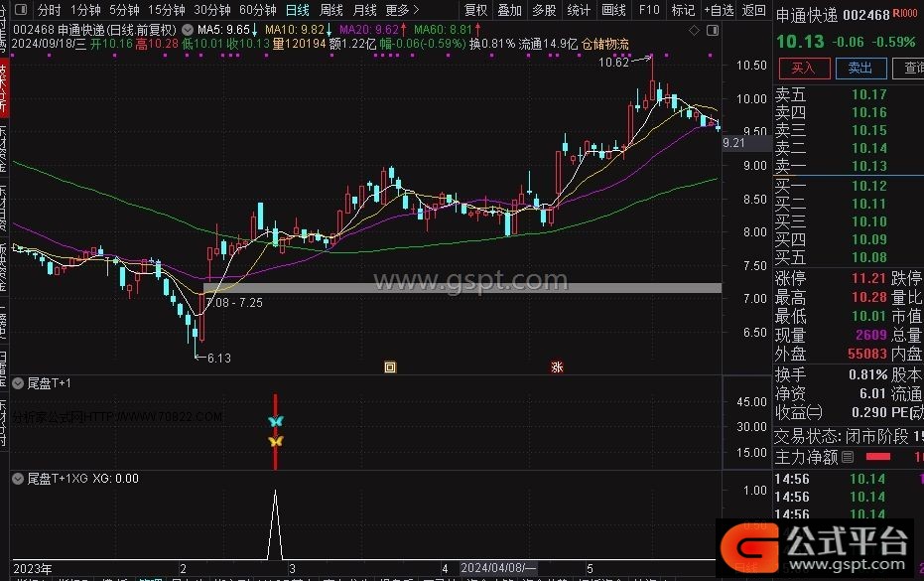Click the gray gap zone bar on chart
This screenshot has width=924, height=581.
[x=462, y=288]
